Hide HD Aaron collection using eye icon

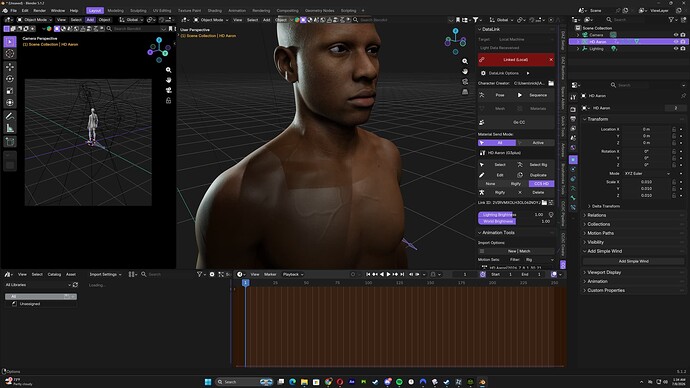click(x=676, y=42)
